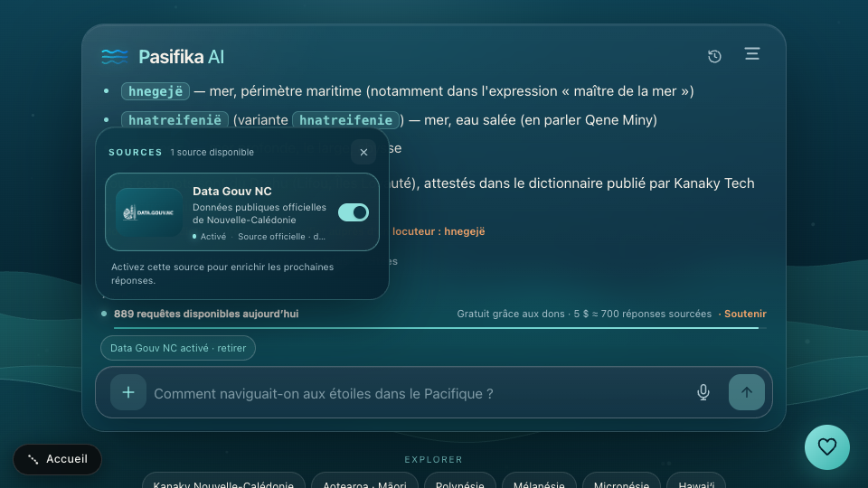Click the Data Gouv NC thumbnail
This screenshot has width=868, height=488.
[149, 212]
